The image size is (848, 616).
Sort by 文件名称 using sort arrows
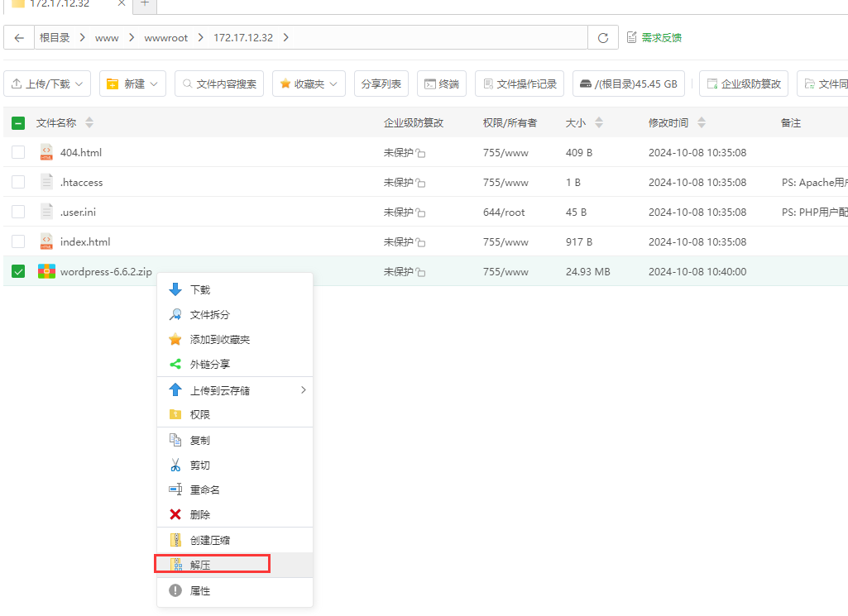[x=89, y=122]
